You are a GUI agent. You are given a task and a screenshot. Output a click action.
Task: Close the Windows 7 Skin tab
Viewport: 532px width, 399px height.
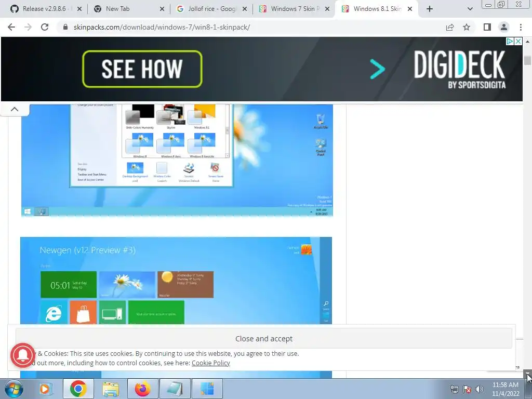tap(327, 9)
